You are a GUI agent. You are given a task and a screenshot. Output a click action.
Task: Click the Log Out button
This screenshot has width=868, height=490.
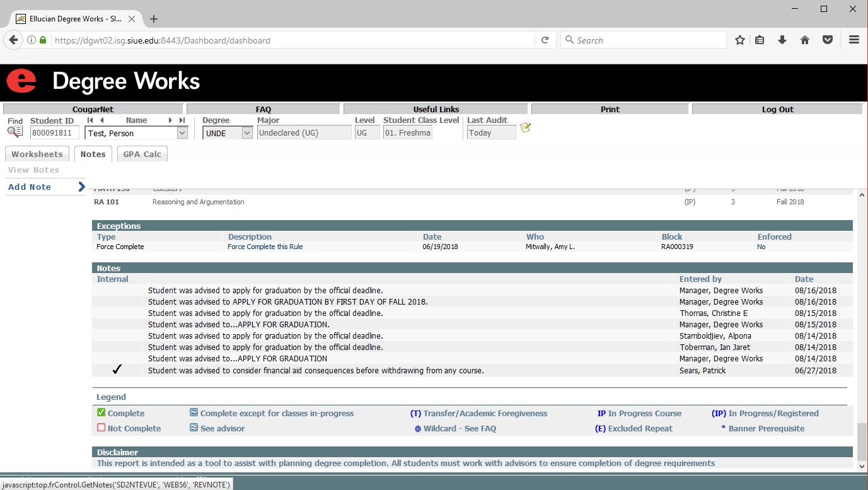click(777, 109)
